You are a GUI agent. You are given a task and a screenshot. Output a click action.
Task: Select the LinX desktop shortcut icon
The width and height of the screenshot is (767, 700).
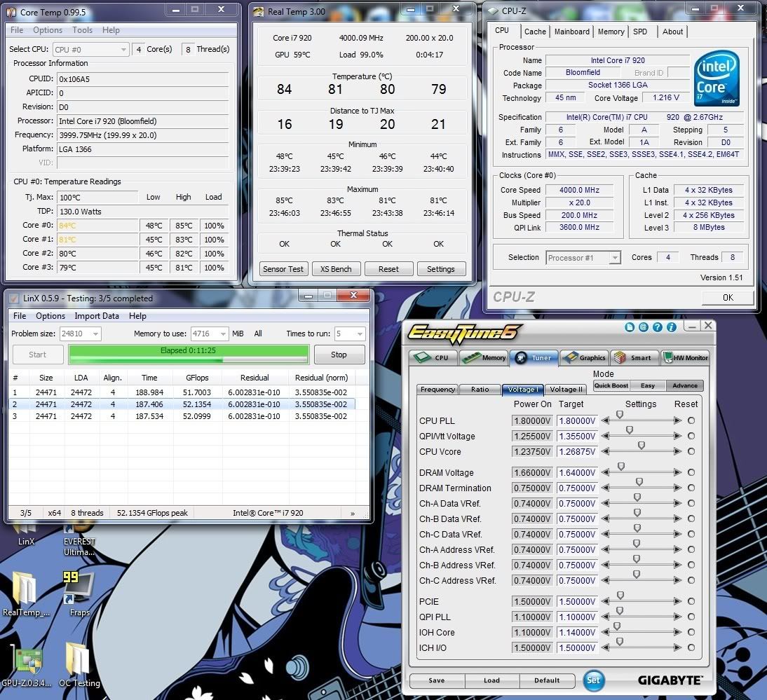pos(26,533)
